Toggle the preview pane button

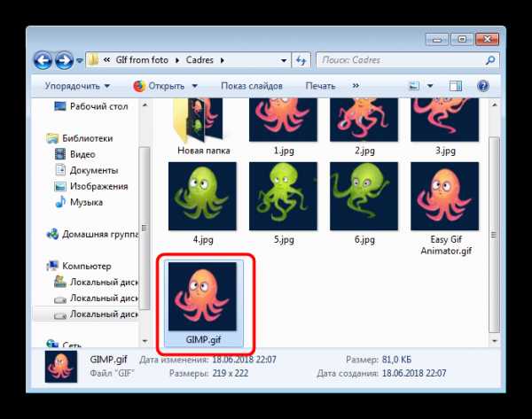point(456,86)
